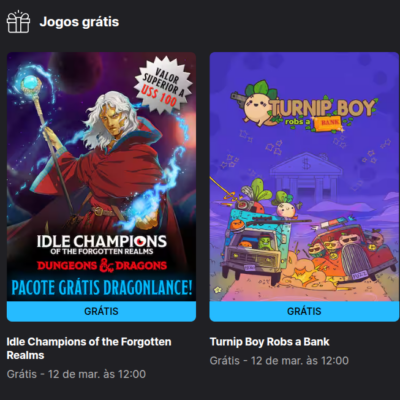This screenshot has height=400, width=400.
Task: Click the Dungeons & Dragons logo
Action: click(102, 266)
